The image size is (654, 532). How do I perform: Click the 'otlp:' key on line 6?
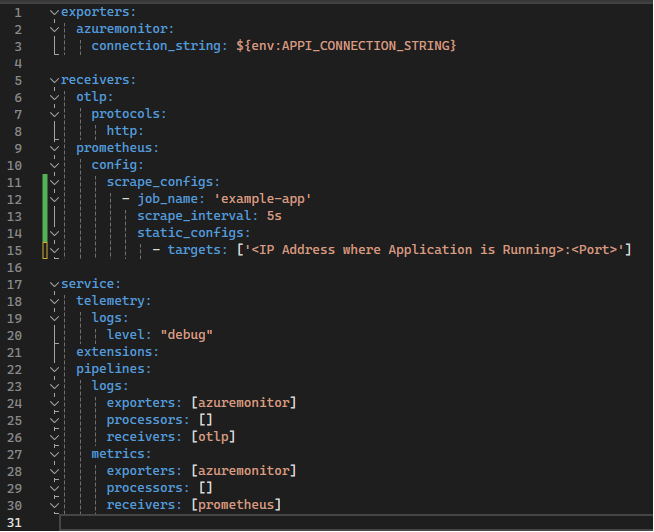(95, 97)
